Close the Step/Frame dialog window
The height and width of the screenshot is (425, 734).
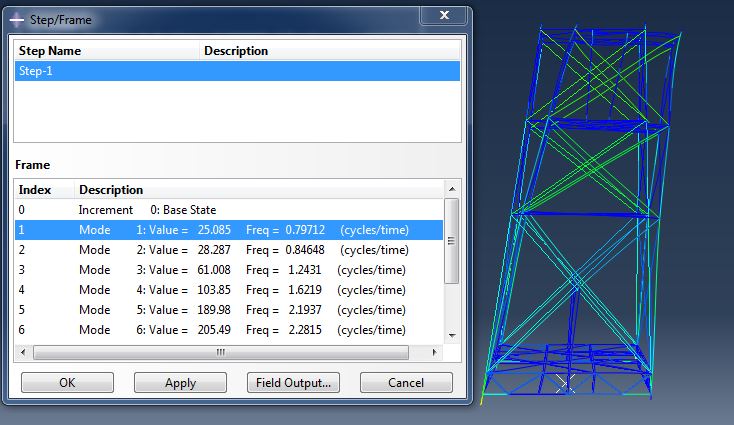pyautogui.click(x=442, y=16)
